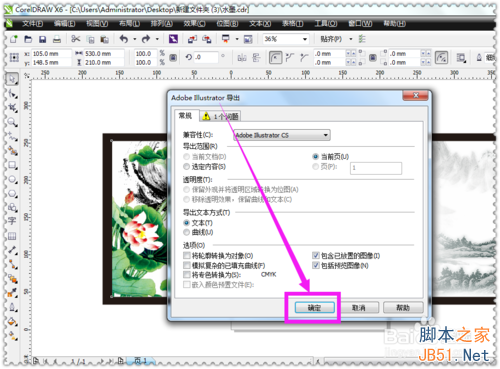Select the Polygon tool
Screen dimensions: 500x369
[12, 194]
